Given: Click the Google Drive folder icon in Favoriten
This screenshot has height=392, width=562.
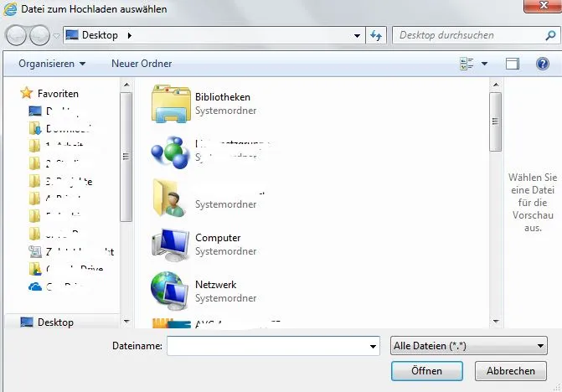Looking at the screenshot, I should pyautogui.click(x=35, y=269).
